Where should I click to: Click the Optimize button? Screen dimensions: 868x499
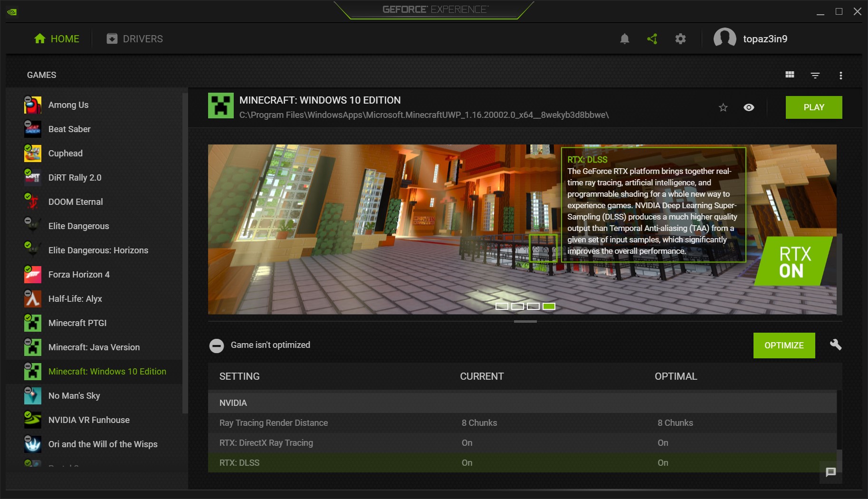pos(784,345)
